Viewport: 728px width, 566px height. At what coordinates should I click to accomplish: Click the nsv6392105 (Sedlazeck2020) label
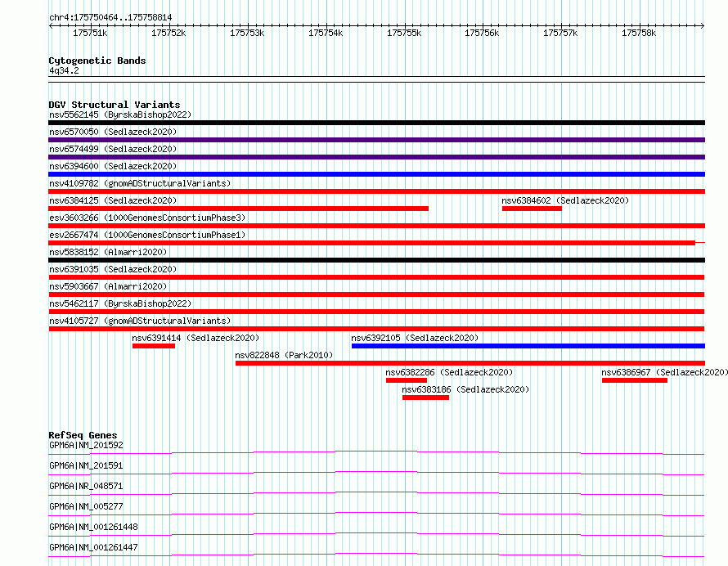pyautogui.click(x=415, y=338)
